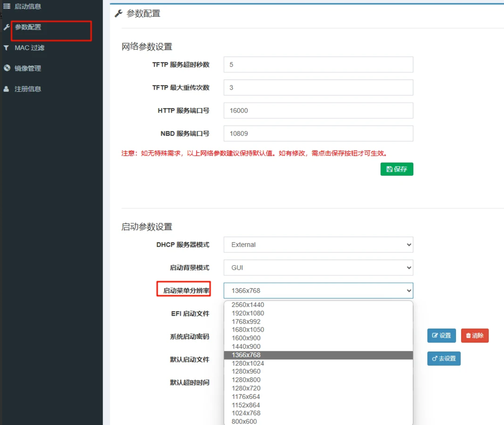This screenshot has width=504, height=425.
Task: Open the 启动信息 sidebar item
Action: tap(27, 6)
